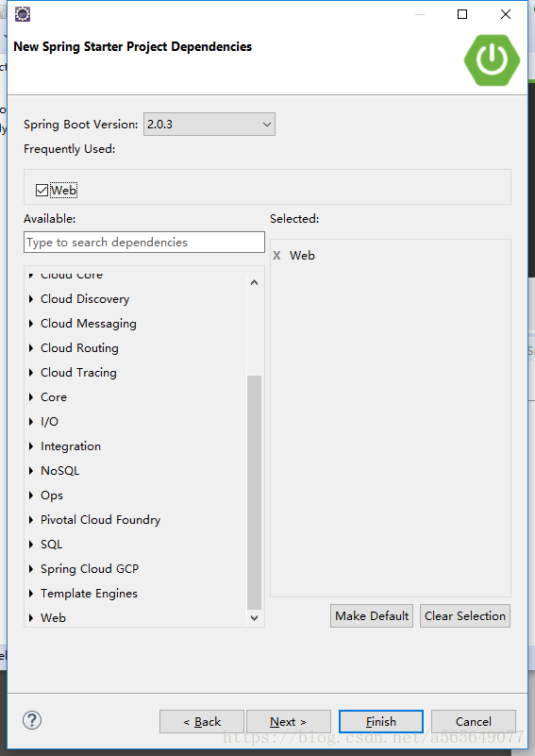The image size is (535, 756).
Task: Expand the Cloud Tracing category
Action: pyautogui.click(x=31, y=373)
